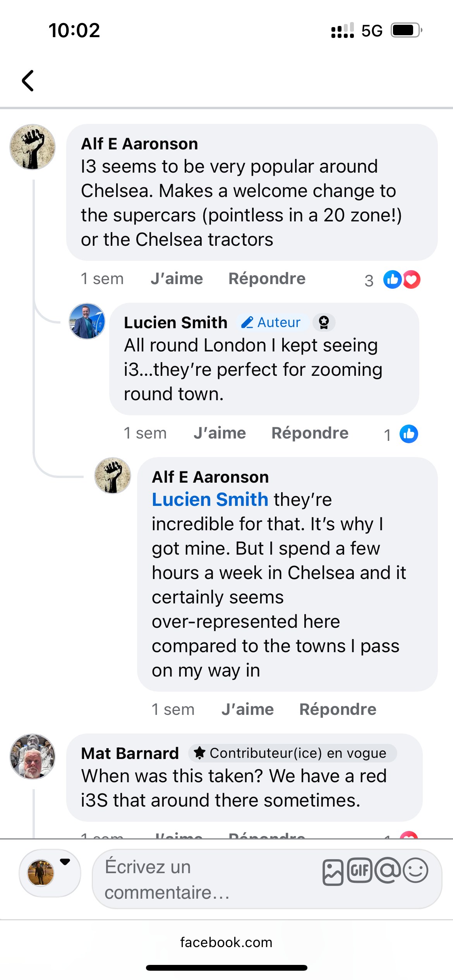Screen dimensions: 453x980
Task: Open Mat Barnard's profile name
Action: [x=130, y=753]
